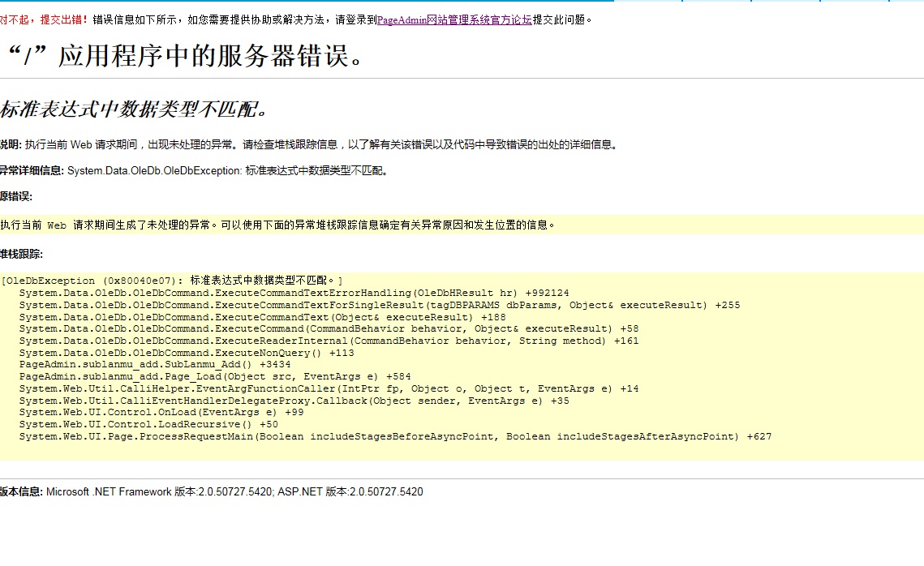Click the '源错误:' section label
The image size is (924, 566).
point(16,196)
